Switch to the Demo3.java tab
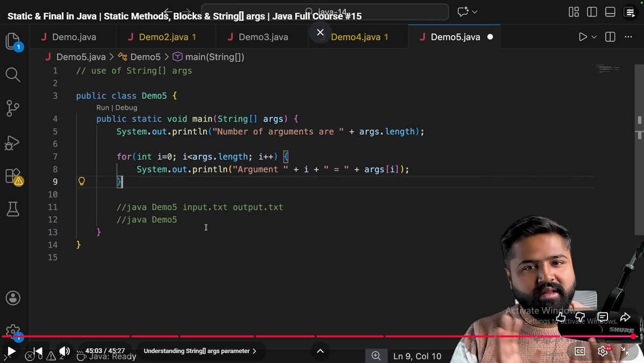This screenshot has height=363, width=644. [262, 37]
